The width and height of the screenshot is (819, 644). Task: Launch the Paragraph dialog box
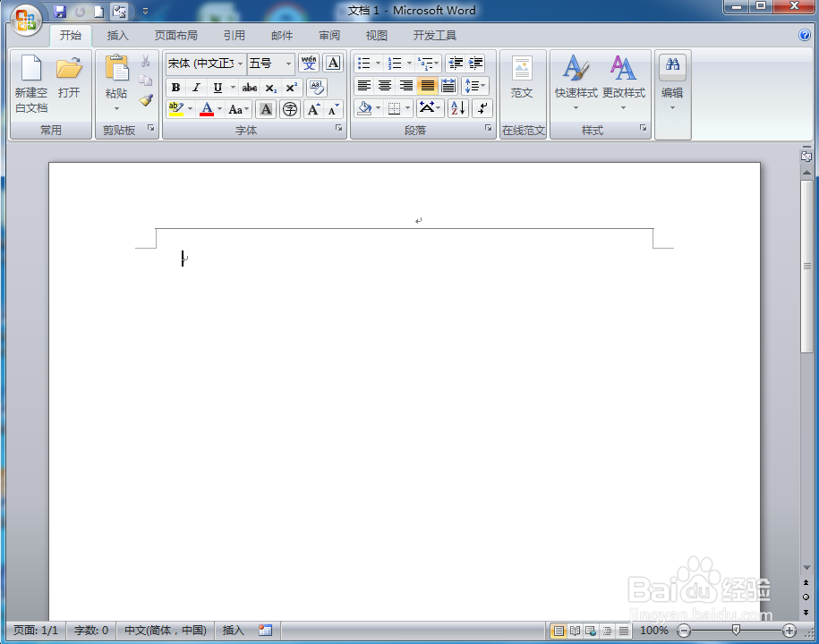(x=488, y=128)
